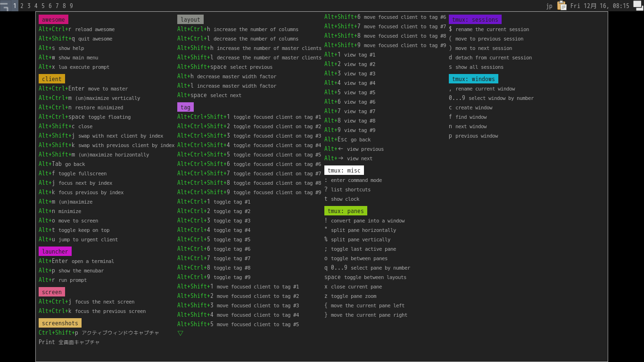This screenshot has width=644, height=362.
Task: Switch to tag 6 in taglist
Action: coord(50,6)
